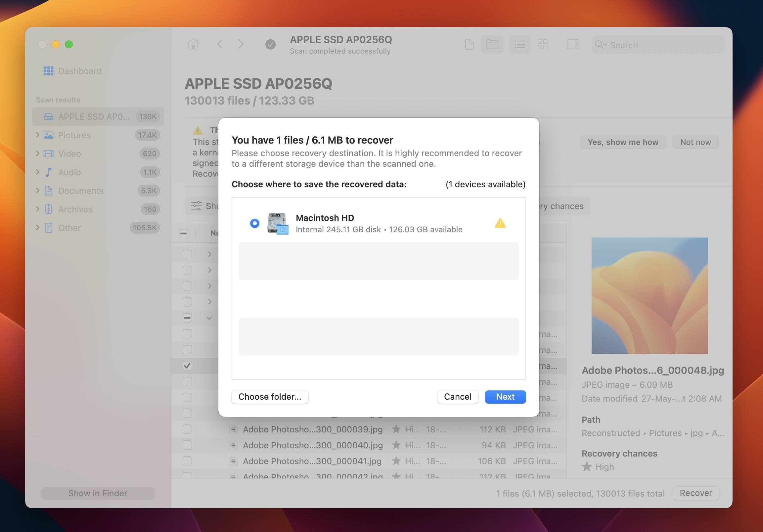Click the warning triangle in the banner
The width and height of the screenshot is (763, 532).
coord(198,130)
